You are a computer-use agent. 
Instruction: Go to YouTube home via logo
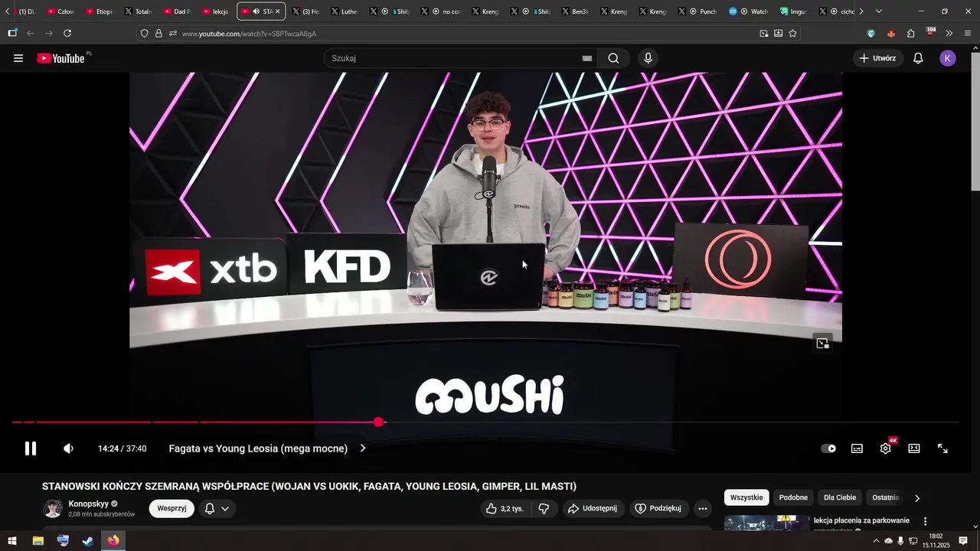[60, 58]
